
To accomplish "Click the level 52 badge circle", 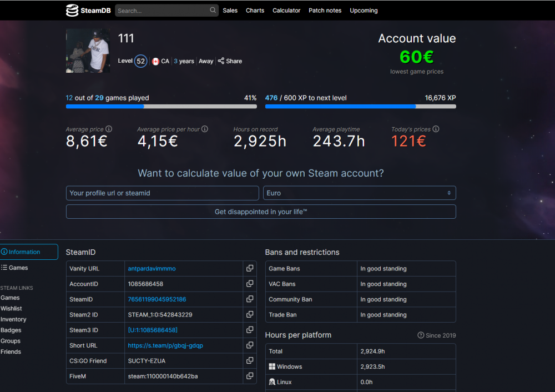I will pos(140,61).
